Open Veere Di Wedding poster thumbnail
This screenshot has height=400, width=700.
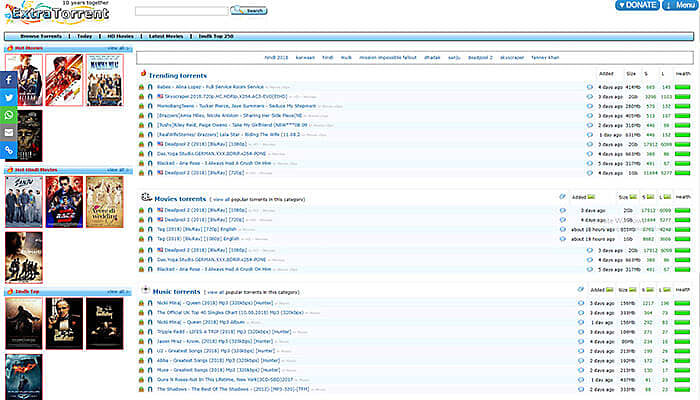click(104, 202)
